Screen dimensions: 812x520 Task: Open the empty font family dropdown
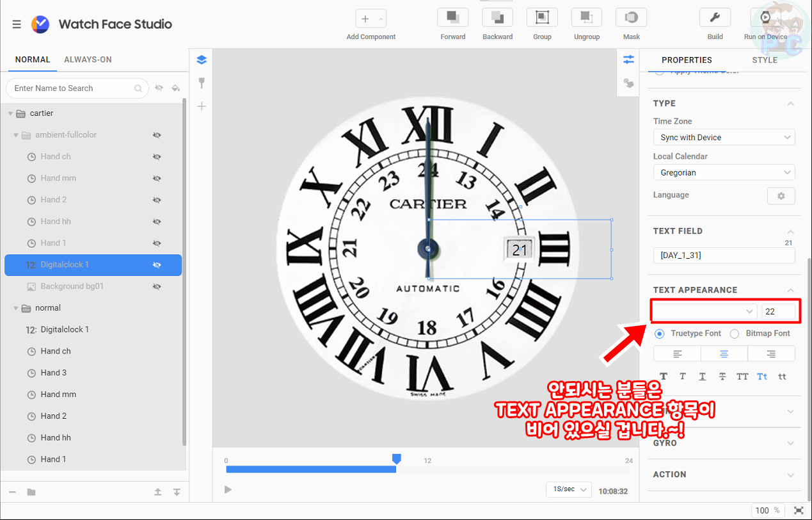705,311
